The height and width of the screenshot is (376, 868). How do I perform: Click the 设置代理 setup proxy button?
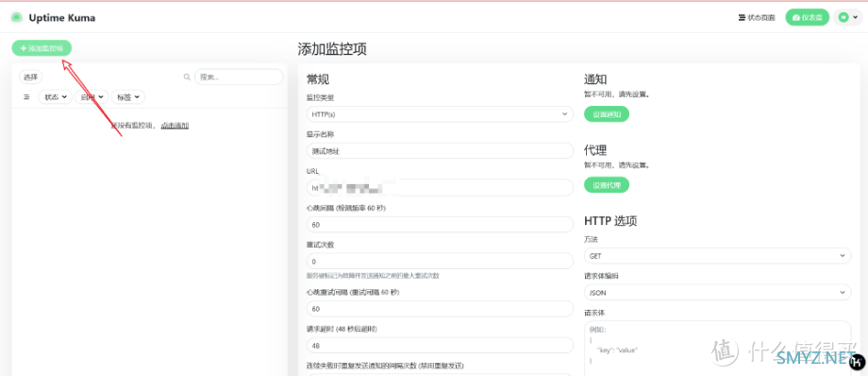(607, 184)
